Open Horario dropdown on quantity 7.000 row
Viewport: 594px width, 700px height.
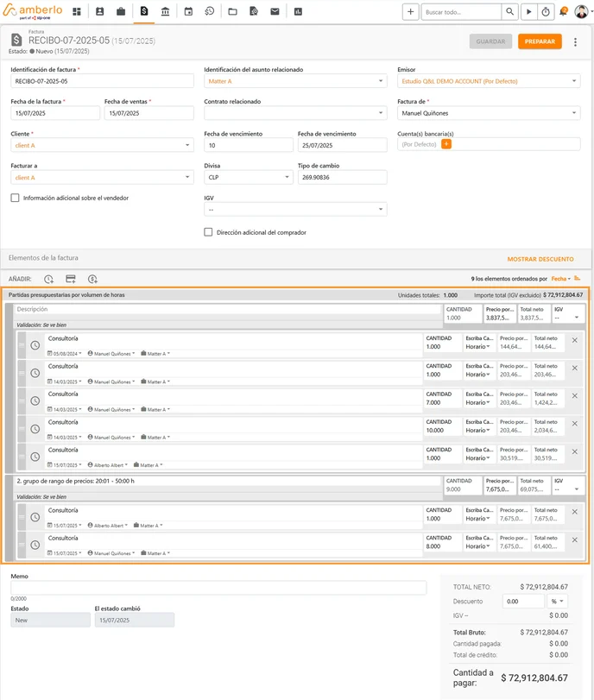pos(477,403)
